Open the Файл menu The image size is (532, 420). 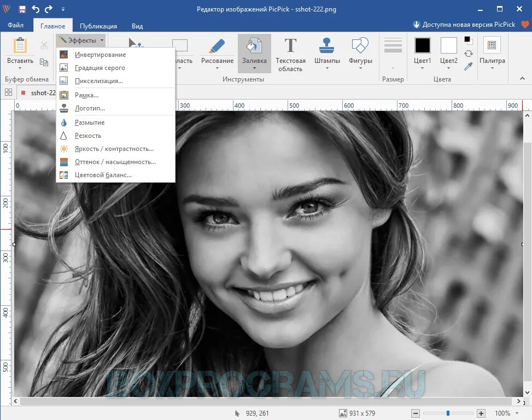pyautogui.click(x=16, y=26)
